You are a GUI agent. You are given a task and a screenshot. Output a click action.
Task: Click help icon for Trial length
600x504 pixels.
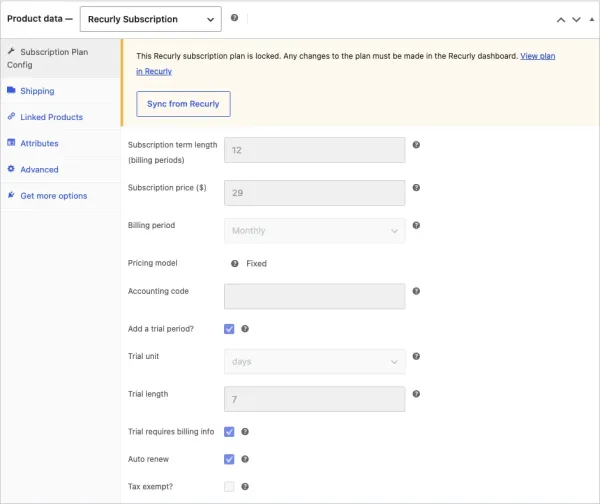[x=416, y=394]
